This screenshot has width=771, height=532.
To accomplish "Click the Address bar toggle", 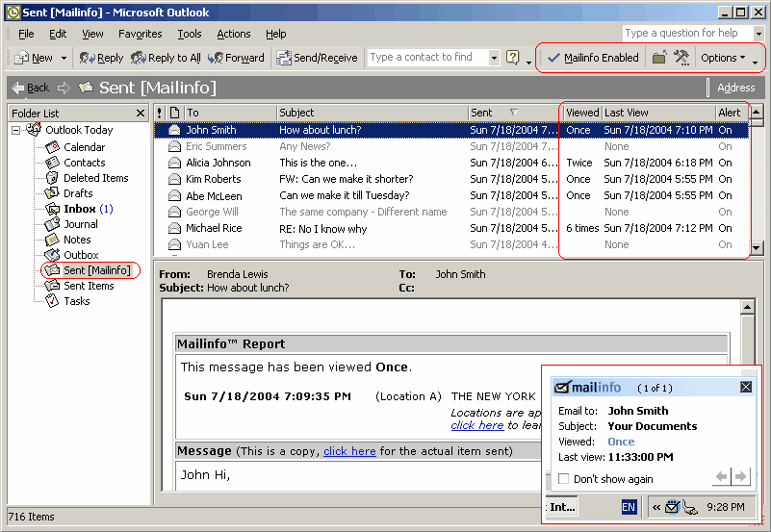I will point(735,88).
